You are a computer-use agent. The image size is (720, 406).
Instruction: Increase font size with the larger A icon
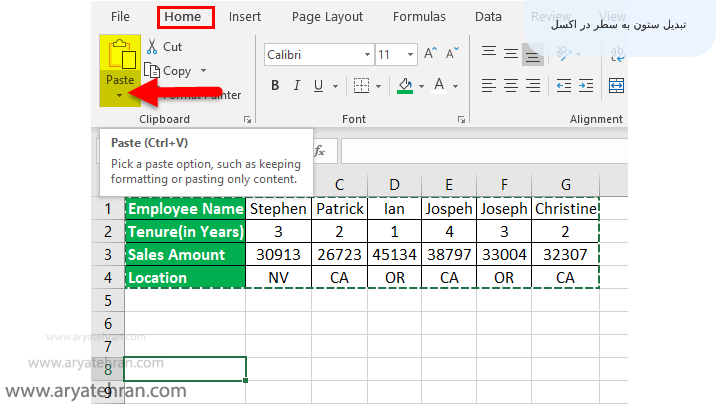[430, 54]
